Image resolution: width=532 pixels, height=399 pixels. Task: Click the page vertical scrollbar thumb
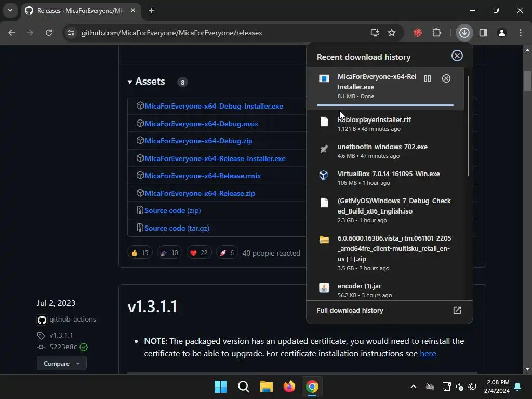tap(527, 81)
